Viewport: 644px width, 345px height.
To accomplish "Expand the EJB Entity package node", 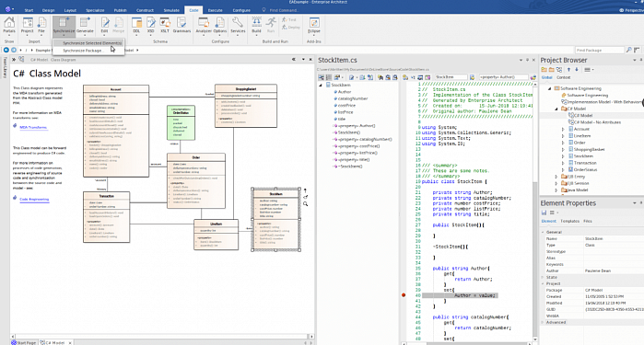I will [556, 177].
